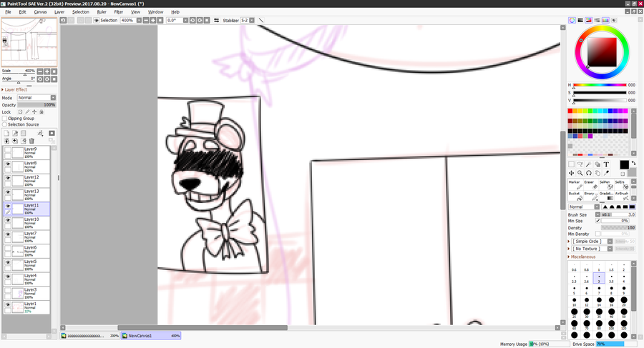The height and width of the screenshot is (348, 644).
Task: Expand the Miscellaneous section
Action: pos(582,257)
